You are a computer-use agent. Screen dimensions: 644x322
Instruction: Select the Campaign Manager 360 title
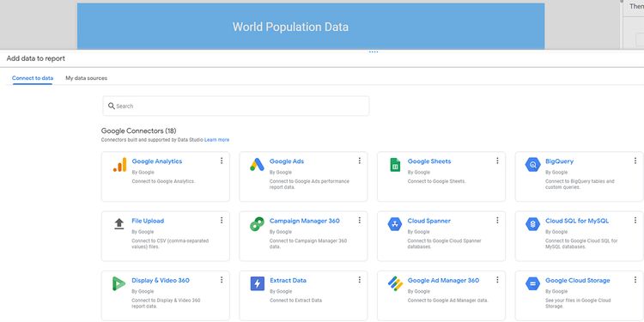click(x=305, y=221)
